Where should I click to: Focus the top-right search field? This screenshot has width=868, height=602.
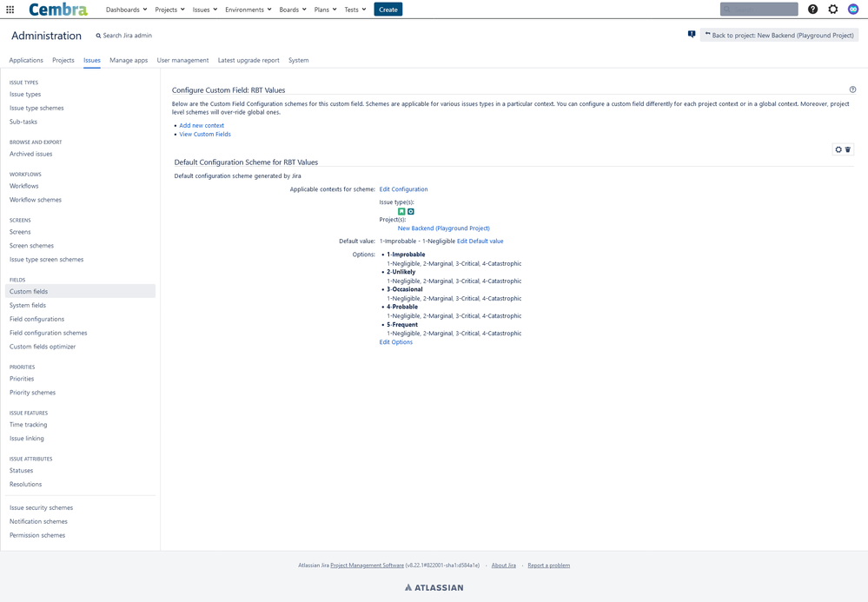click(759, 9)
